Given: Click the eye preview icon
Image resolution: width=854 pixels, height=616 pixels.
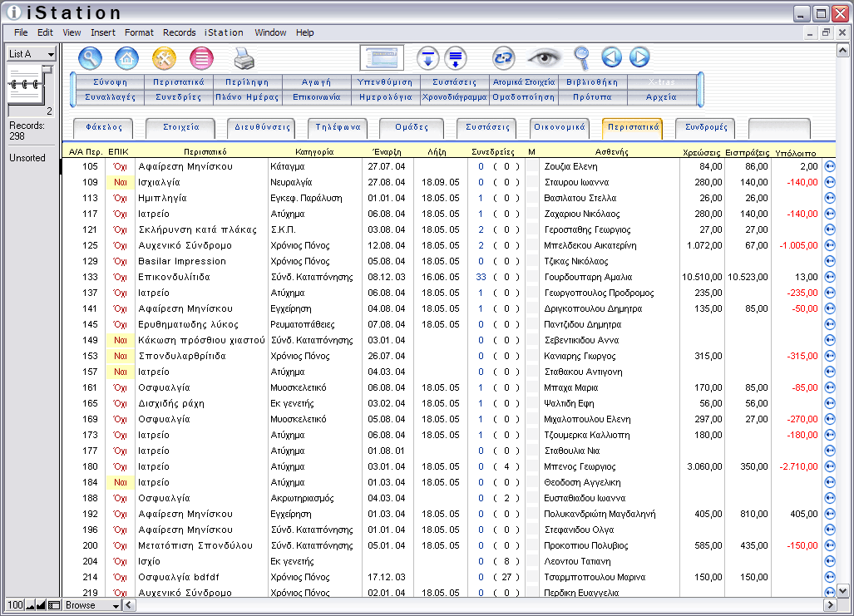Looking at the screenshot, I should (544, 57).
